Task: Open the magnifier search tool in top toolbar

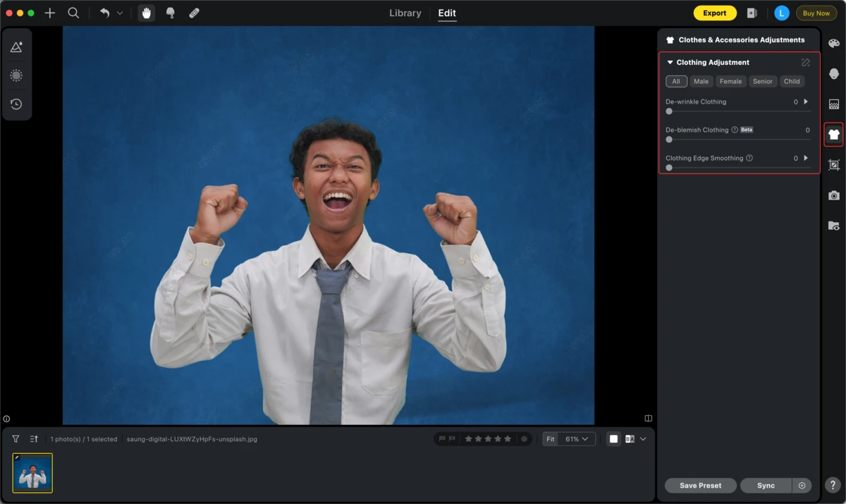Action: 73,13
